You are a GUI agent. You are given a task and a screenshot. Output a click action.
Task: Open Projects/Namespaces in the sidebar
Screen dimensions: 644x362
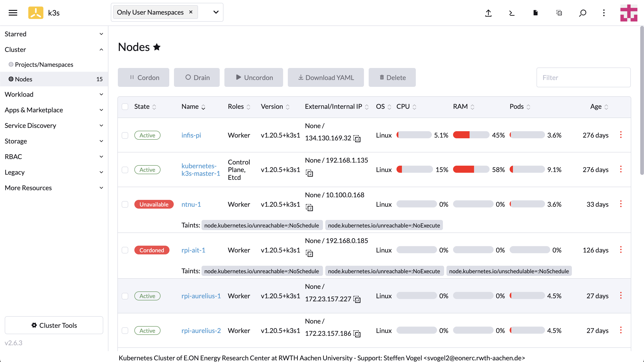pyautogui.click(x=54, y=64)
